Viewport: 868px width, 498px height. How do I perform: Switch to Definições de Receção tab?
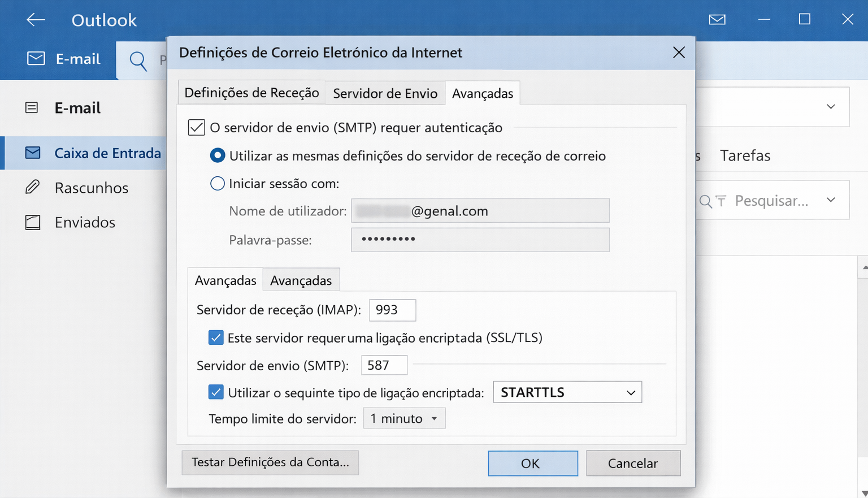click(x=251, y=93)
